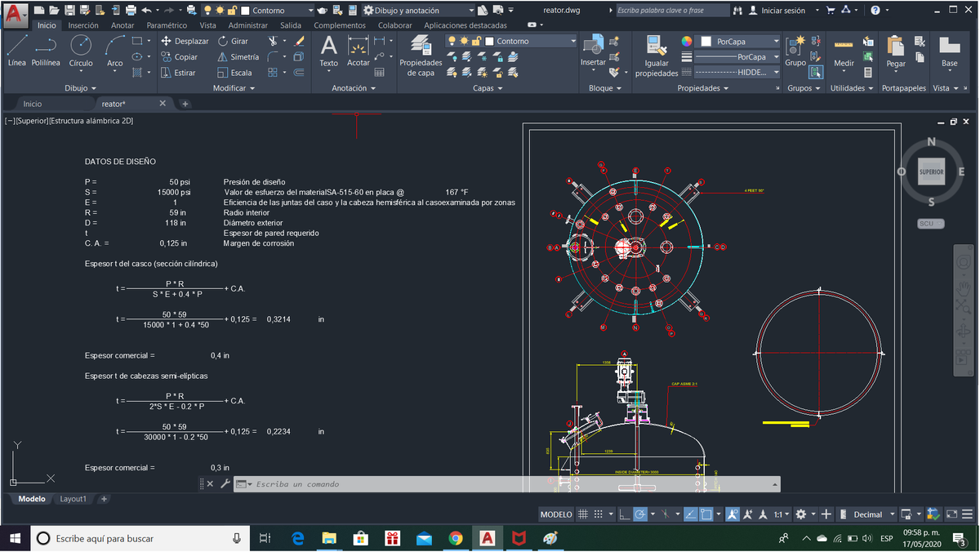This screenshot has width=980, height=552.
Task: Click the search field Escriba palabra clave o frase
Action: tap(671, 11)
